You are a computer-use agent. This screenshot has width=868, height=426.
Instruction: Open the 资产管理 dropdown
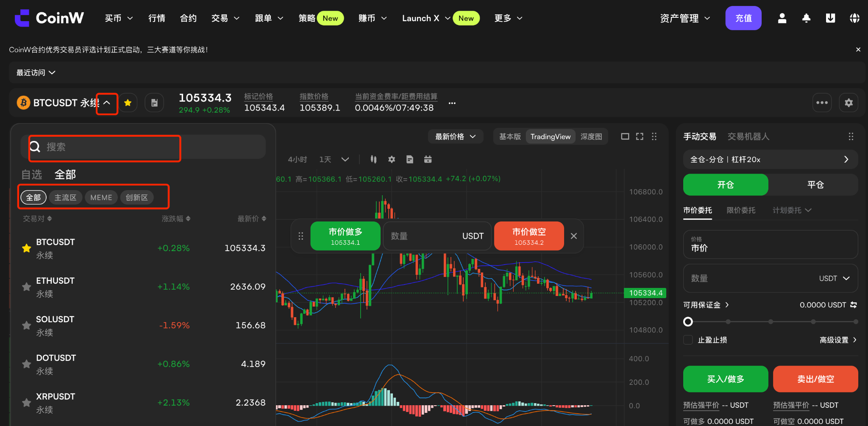pyautogui.click(x=685, y=18)
